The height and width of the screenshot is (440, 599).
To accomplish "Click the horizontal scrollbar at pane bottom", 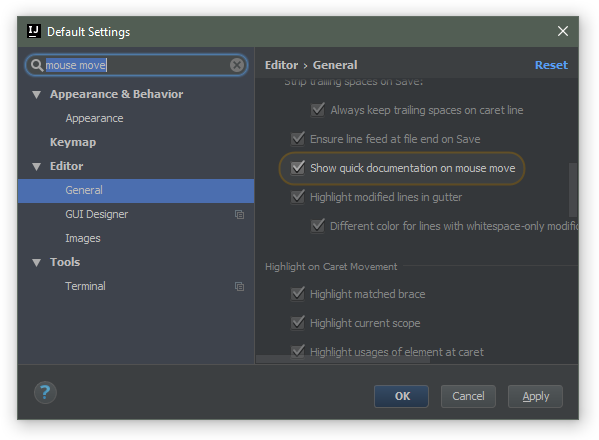I will click(x=343, y=359).
